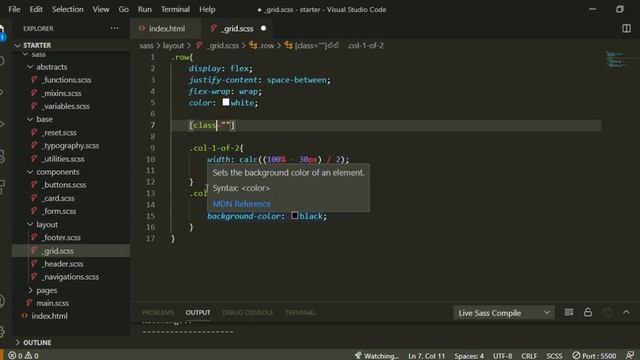Switch to the _grid.scss editor tab
The width and height of the screenshot is (640, 360).
click(238, 29)
